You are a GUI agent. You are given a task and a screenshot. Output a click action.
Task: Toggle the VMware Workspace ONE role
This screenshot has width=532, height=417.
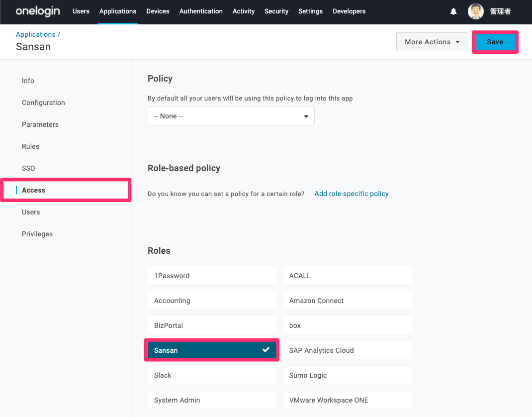click(348, 400)
